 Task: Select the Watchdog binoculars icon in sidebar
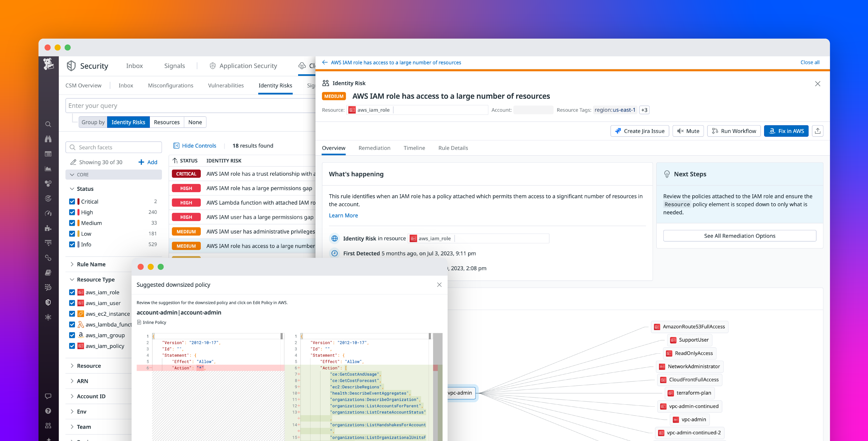pyautogui.click(x=48, y=139)
